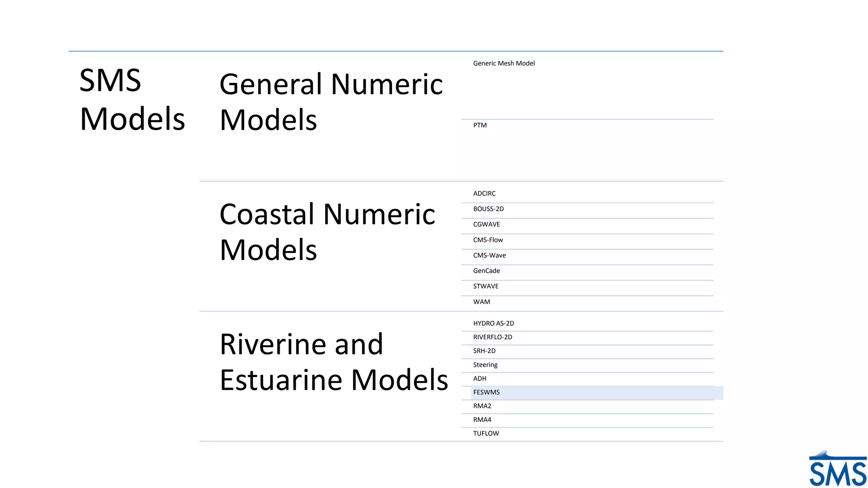
Task: Open CMS-Flow model entry
Action: (488, 240)
